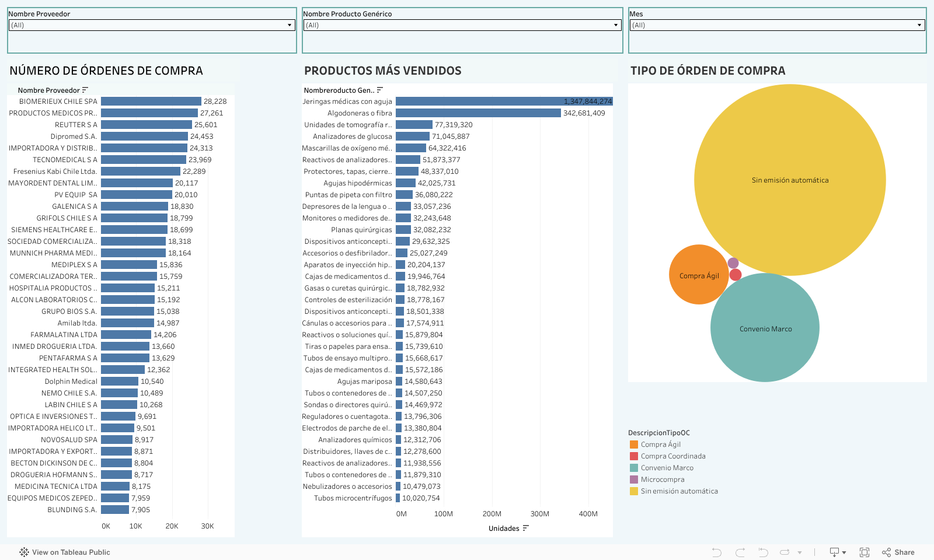Highlight Microcompra in the legend
The width and height of the screenshot is (934, 560).
(x=662, y=480)
